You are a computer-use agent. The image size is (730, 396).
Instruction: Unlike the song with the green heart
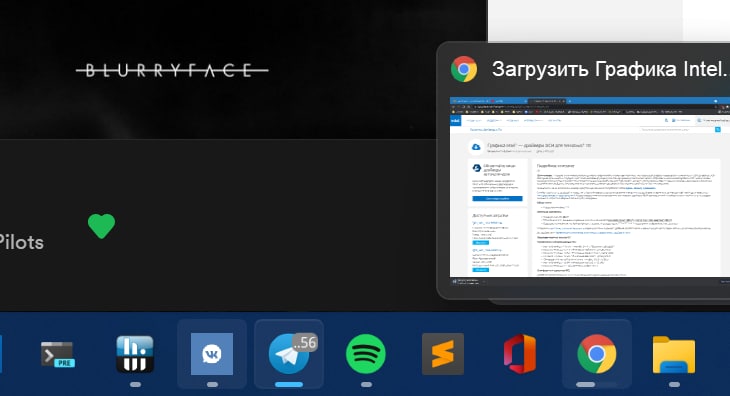click(x=101, y=226)
